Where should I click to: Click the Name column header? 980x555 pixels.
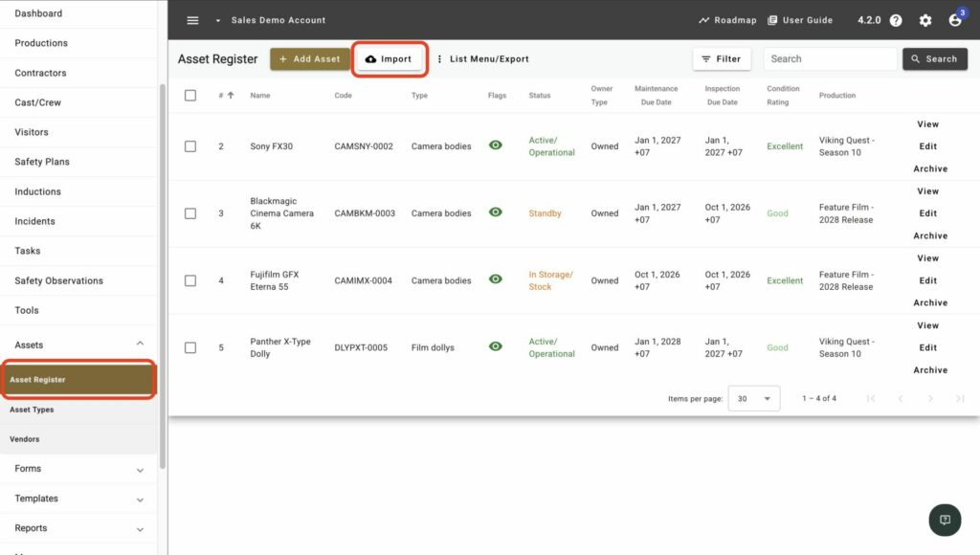coord(260,95)
